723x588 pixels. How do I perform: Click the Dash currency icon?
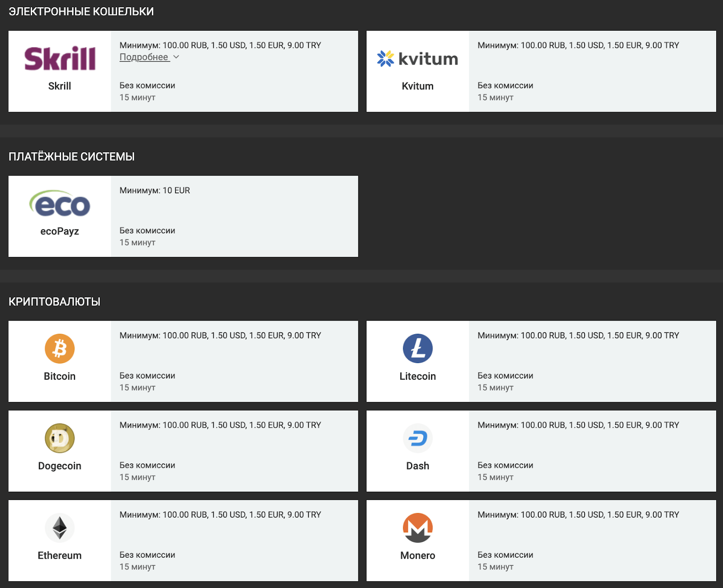418,438
